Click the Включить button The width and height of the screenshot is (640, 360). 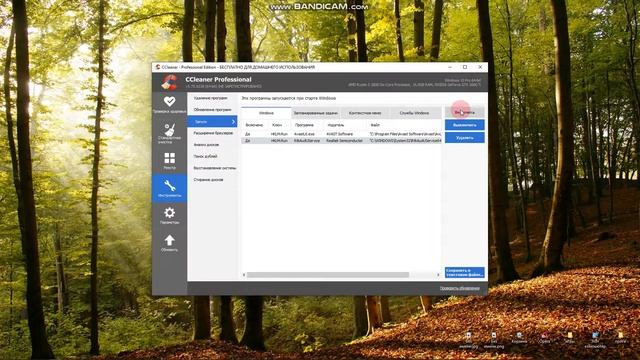[x=464, y=112]
